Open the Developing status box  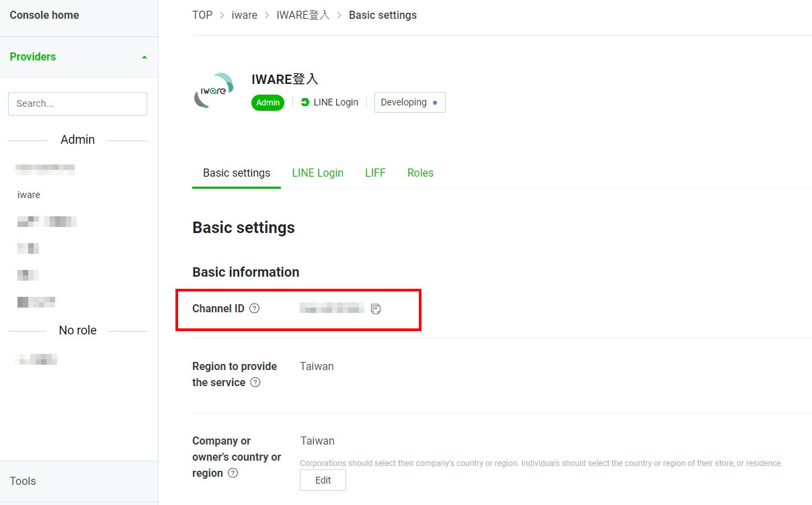(x=409, y=102)
